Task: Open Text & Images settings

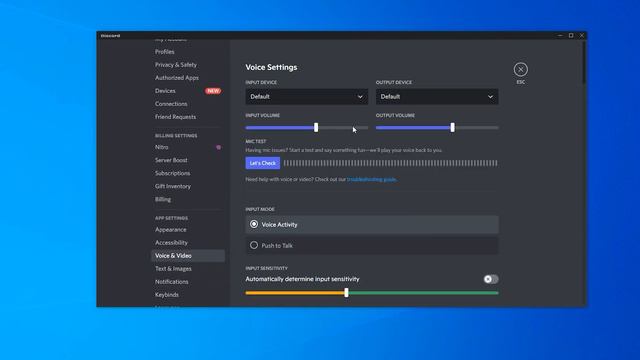Action: [x=173, y=269]
